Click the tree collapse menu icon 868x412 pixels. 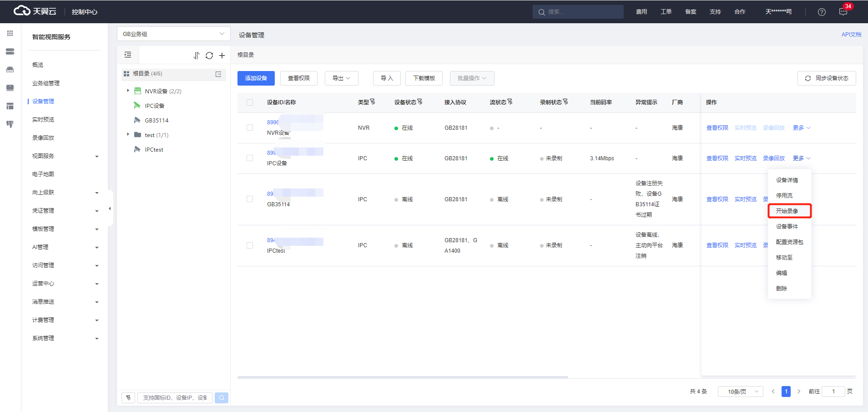click(x=128, y=55)
